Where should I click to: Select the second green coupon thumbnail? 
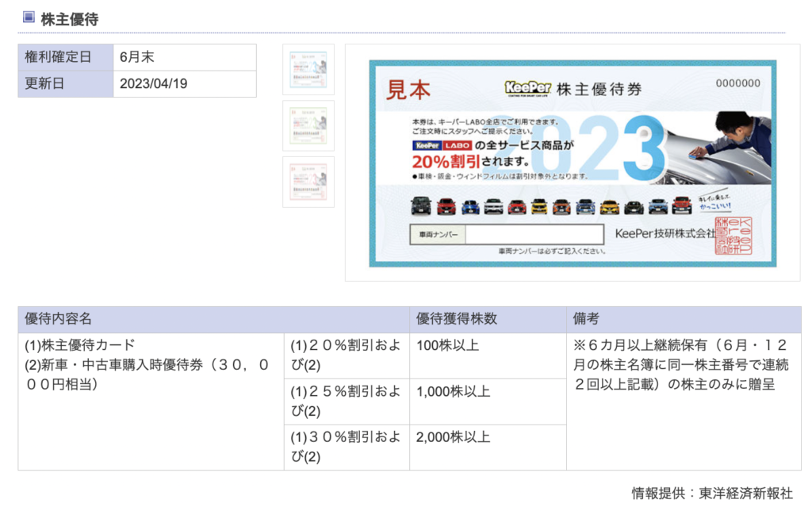(308, 126)
